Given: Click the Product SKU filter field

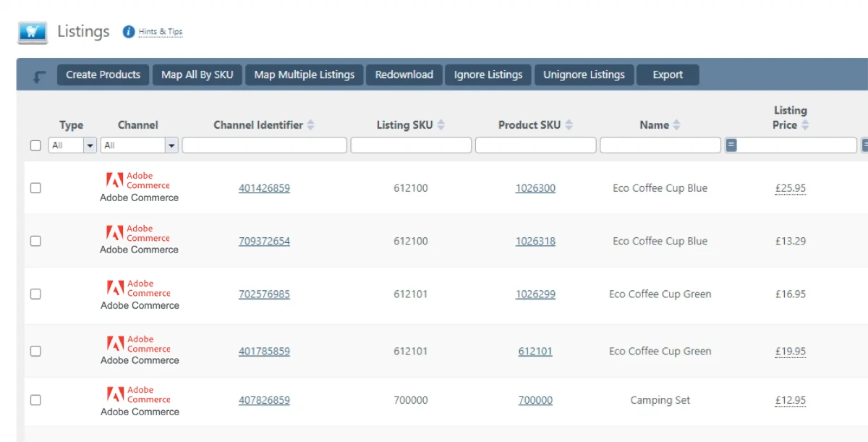Looking at the screenshot, I should pos(536,145).
